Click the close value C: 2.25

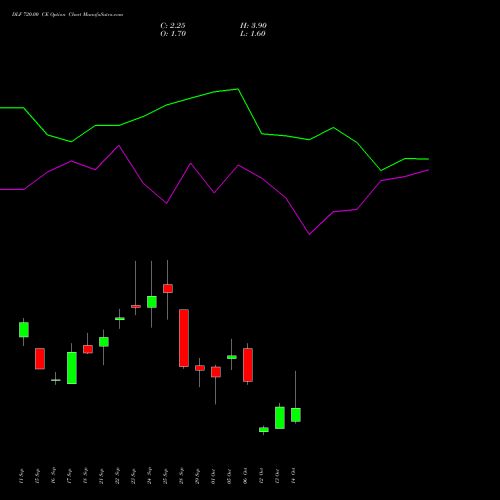pyautogui.click(x=173, y=25)
